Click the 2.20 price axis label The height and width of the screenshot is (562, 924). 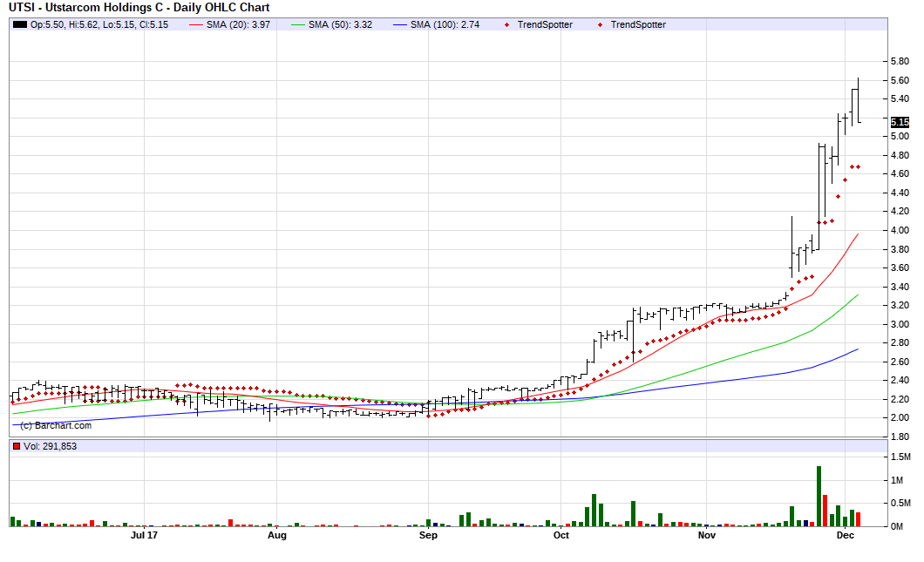coord(900,399)
